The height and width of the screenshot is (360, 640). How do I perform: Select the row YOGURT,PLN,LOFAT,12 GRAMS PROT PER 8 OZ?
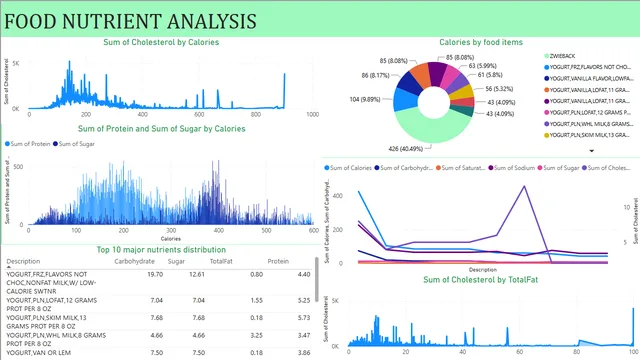(158, 304)
